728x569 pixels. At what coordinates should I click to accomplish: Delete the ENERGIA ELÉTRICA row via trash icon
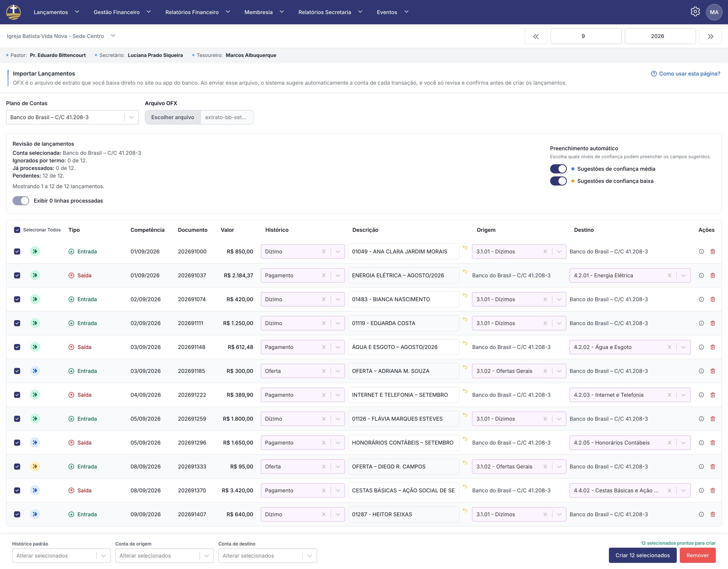(x=713, y=276)
